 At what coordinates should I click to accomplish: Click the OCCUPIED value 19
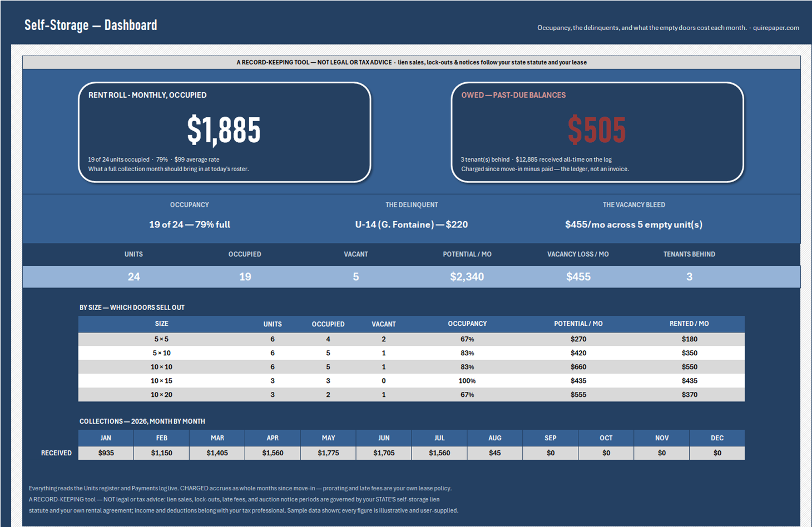click(245, 277)
